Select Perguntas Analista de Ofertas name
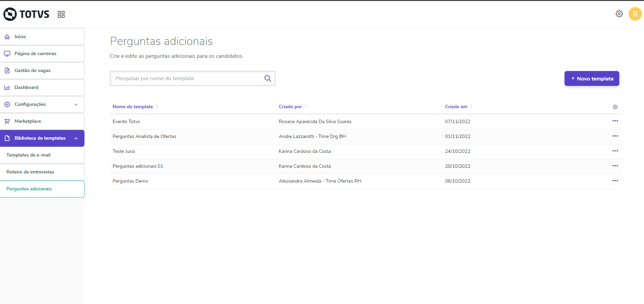The height and width of the screenshot is (304, 644). point(144,136)
